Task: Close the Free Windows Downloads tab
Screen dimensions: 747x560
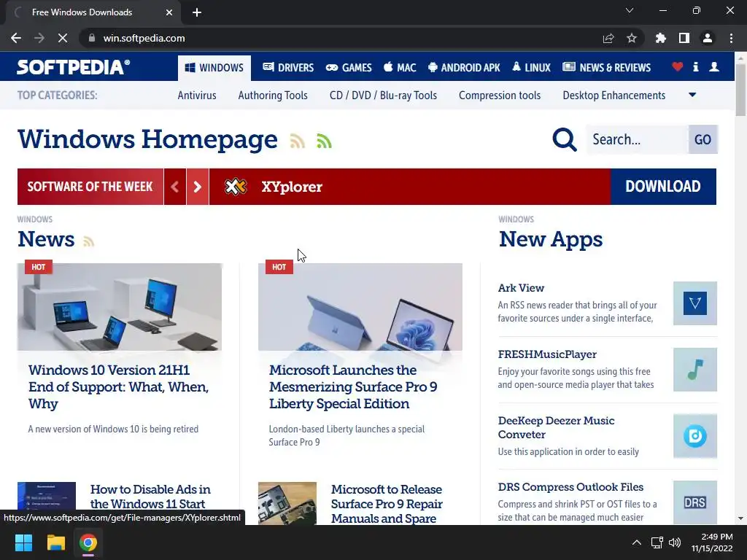Action: (169, 12)
